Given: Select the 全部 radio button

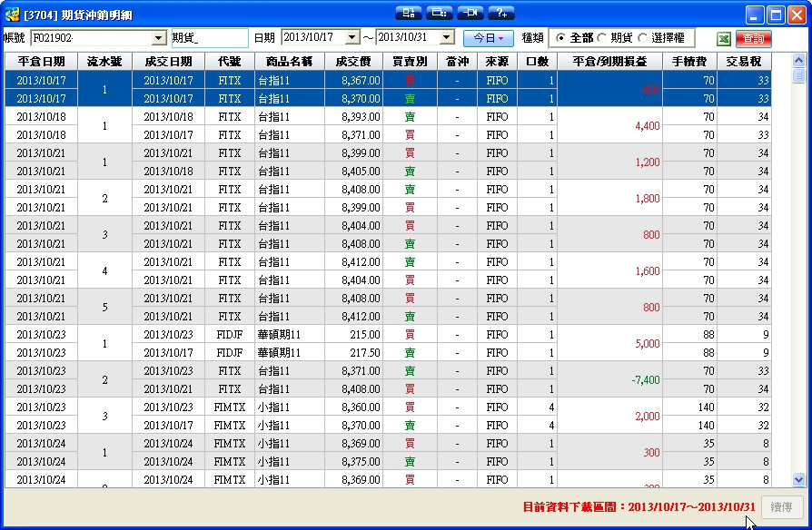Looking at the screenshot, I should pos(559,38).
